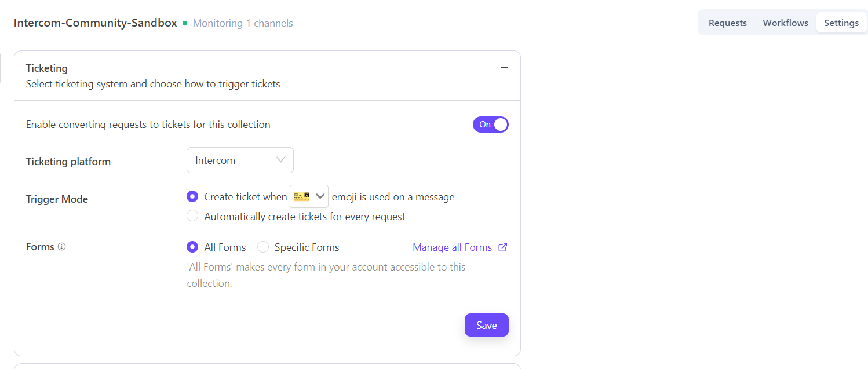Viewport: 868px width, 369px height.
Task: Switch to the Requests tab
Action: [727, 23]
